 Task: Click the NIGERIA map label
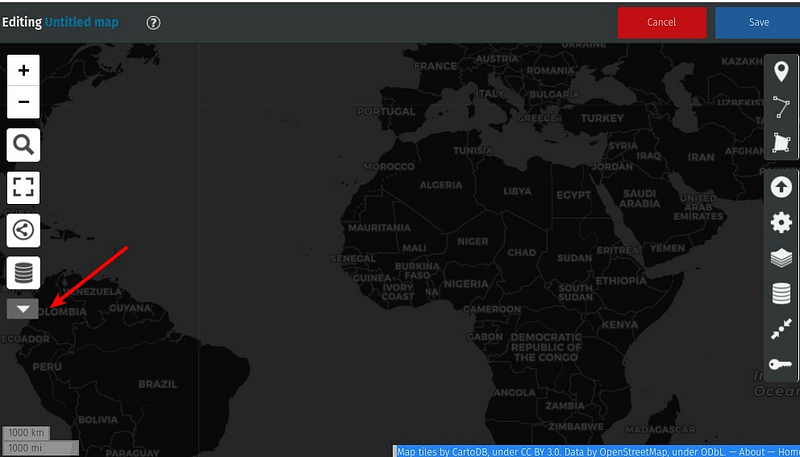coord(466,284)
